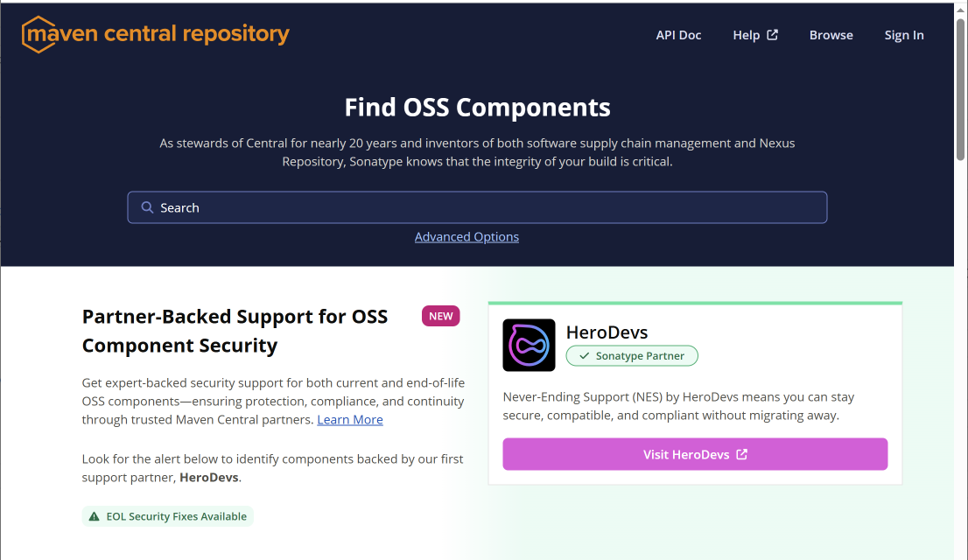Follow the Learn More link
Viewport: 968px width, 560px height.
pos(350,420)
